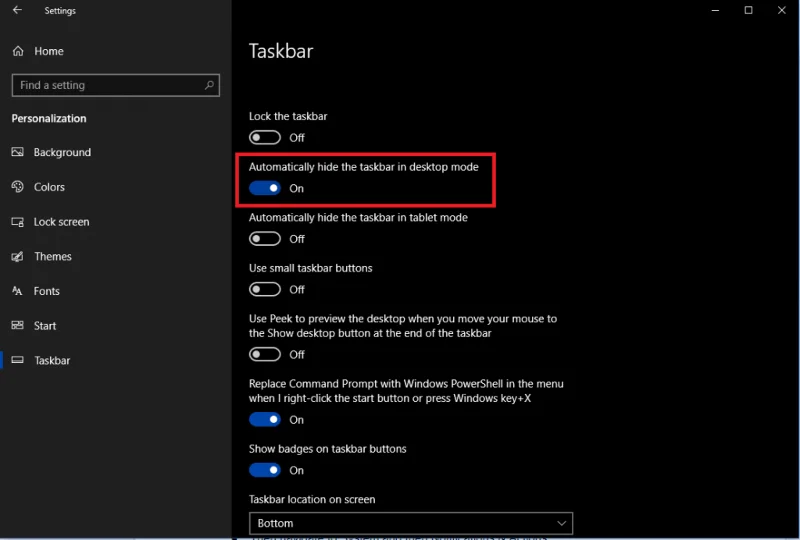Click the 'Use small taskbar buttons' label
800x540 pixels.
tap(311, 268)
